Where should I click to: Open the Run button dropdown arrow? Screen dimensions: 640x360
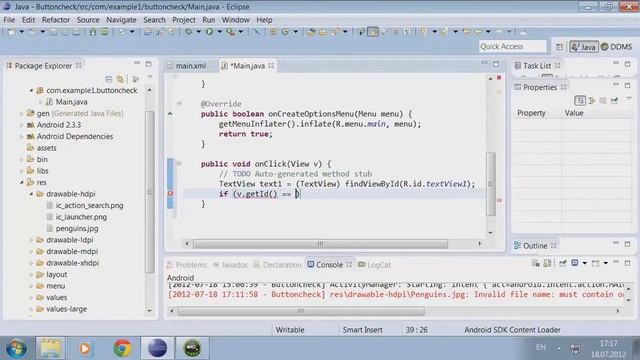220,32
